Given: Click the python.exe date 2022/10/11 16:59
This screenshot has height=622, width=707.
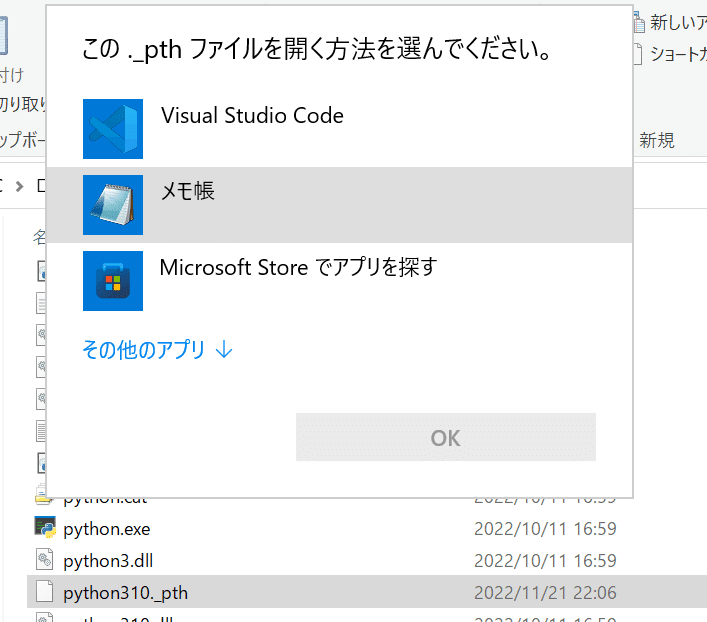Looking at the screenshot, I should (545, 529).
